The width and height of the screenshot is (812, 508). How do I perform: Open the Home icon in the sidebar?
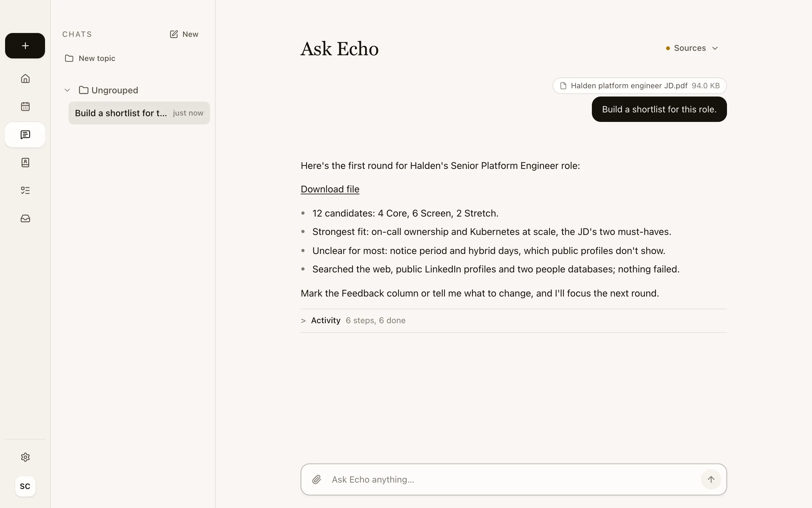tap(25, 79)
